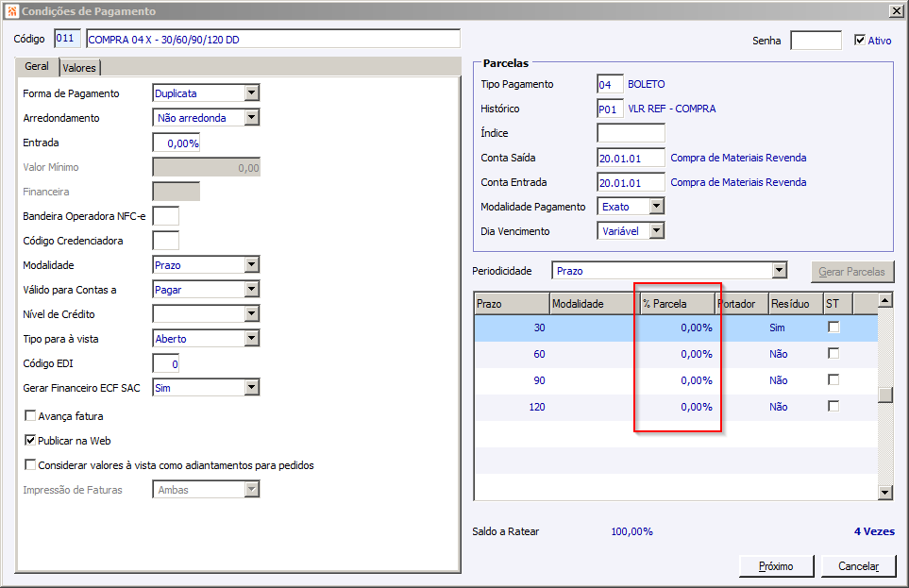This screenshot has width=909, height=588.
Task: Uncheck Publicar na Web
Action: 30,440
